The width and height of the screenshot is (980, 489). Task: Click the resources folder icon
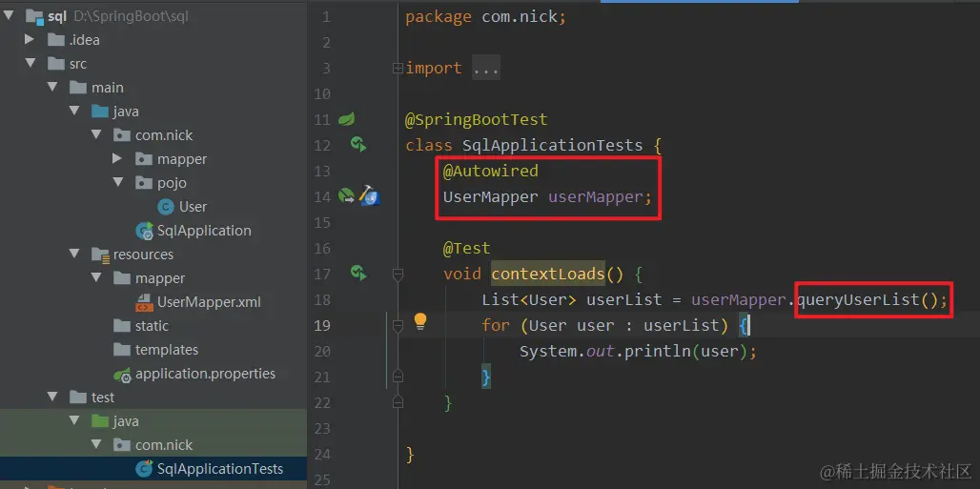pyautogui.click(x=100, y=255)
